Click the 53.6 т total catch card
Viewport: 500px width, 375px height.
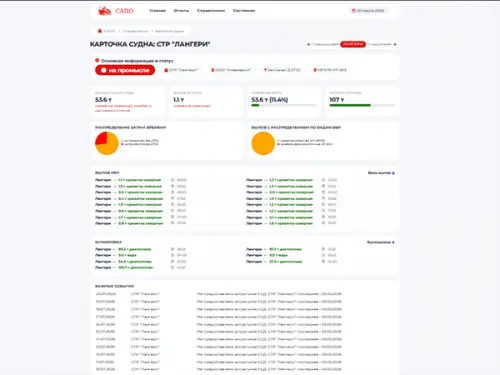click(x=127, y=102)
